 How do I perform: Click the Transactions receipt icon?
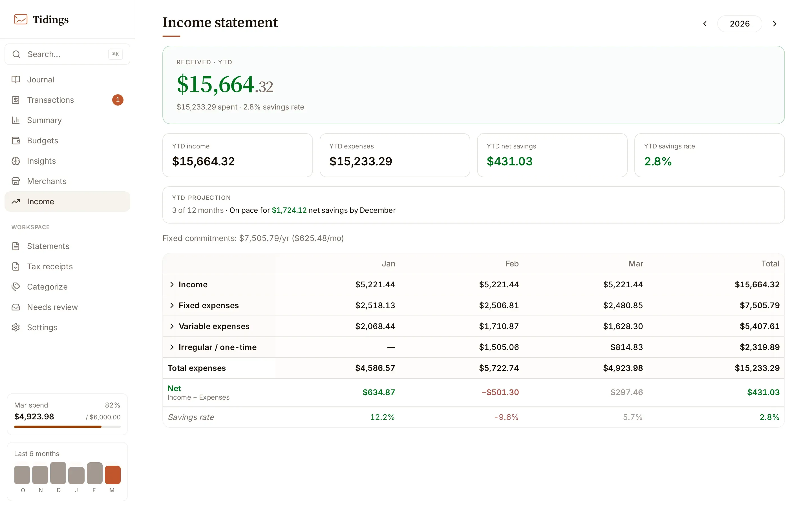point(16,100)
